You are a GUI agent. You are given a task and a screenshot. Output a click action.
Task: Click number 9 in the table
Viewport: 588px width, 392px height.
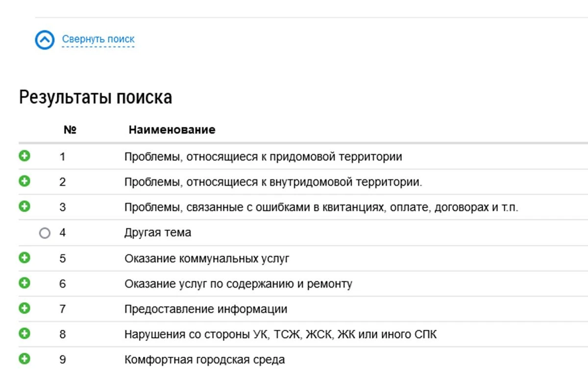point(63,360)
